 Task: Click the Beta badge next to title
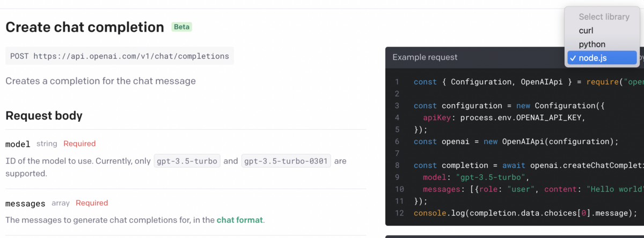(x=181, y=27)
